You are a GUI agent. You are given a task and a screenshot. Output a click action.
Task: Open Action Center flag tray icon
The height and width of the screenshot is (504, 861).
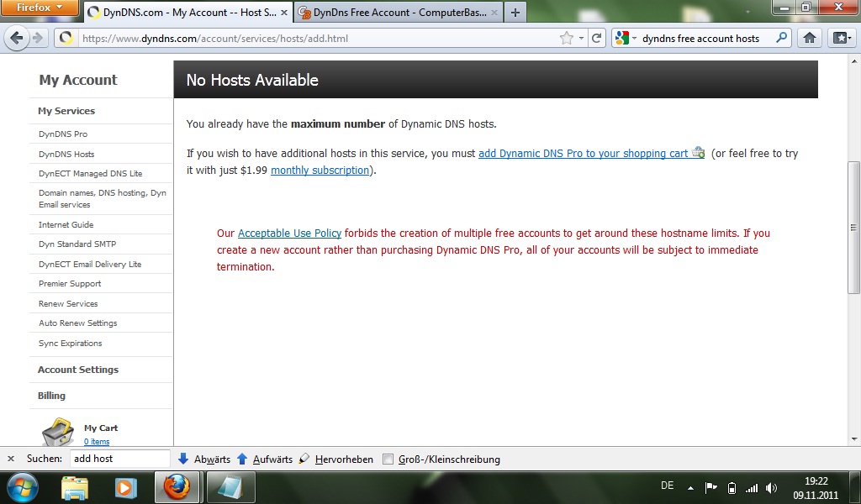tap(711, 487)
